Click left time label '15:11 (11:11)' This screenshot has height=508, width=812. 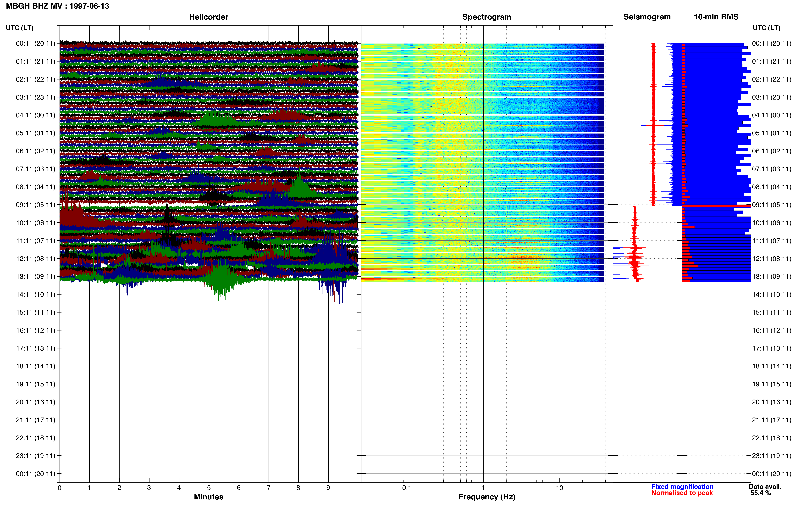(x=36, y=313)
